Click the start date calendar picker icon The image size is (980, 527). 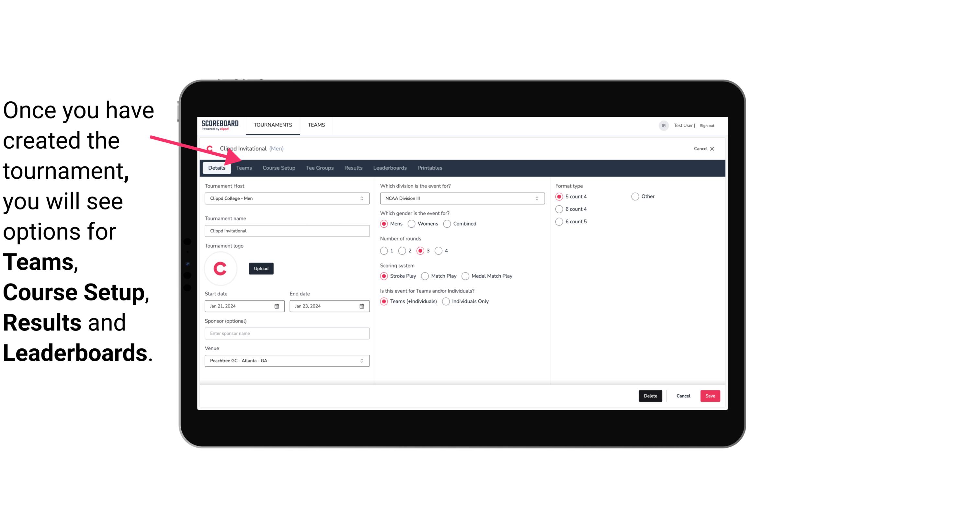[277, 306]
